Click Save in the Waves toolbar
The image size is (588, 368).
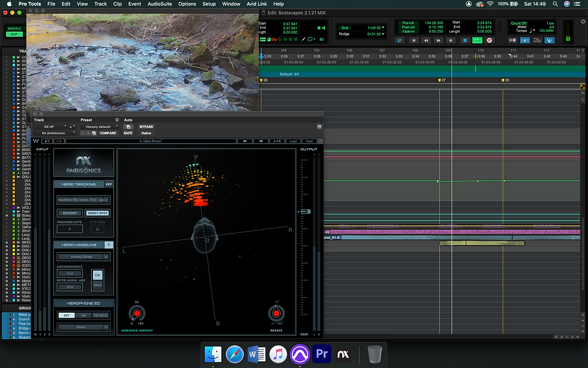(309, 141)
